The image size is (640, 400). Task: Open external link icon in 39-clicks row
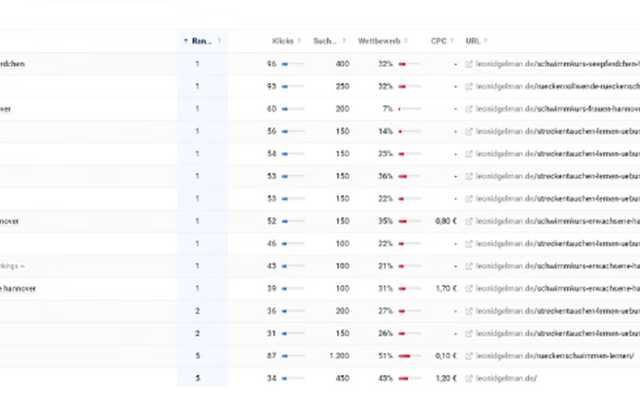[x=469, y=289]
